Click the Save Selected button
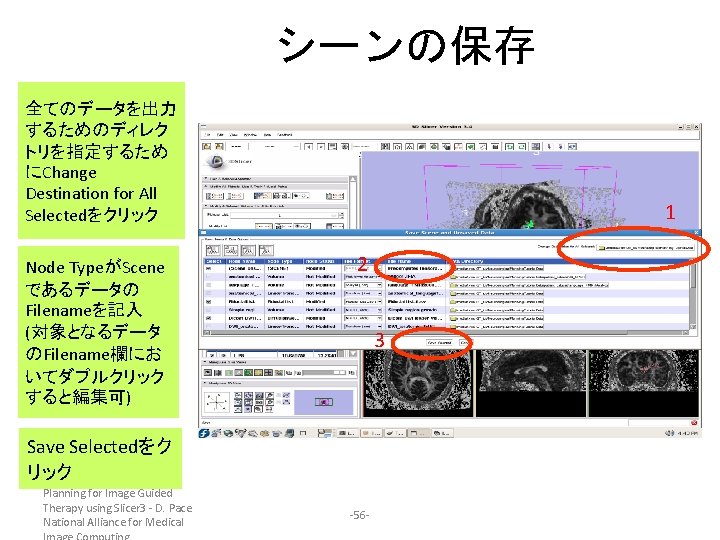The width and height of the screenshot is (720, 540). [439, 343]
